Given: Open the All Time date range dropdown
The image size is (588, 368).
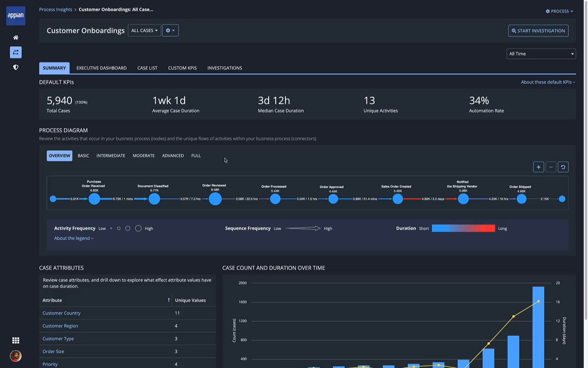Looking at the screenshot, I should (541, 54).
